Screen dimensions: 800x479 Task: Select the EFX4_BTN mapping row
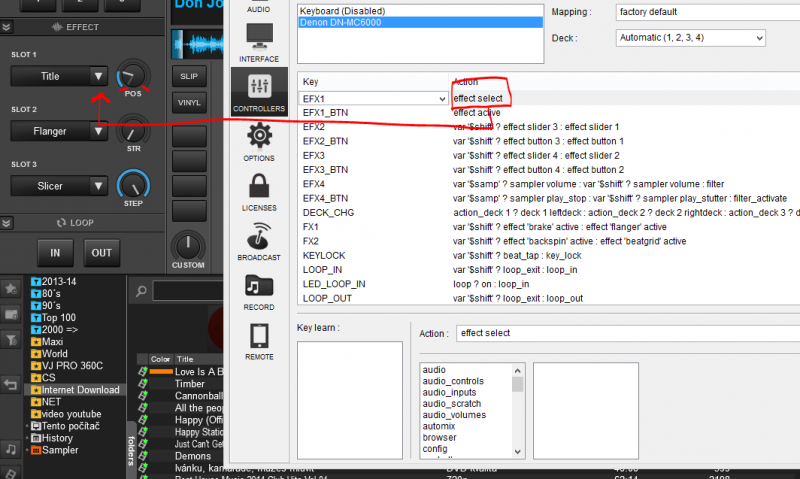pyautogui.click(x=549, y=198)
